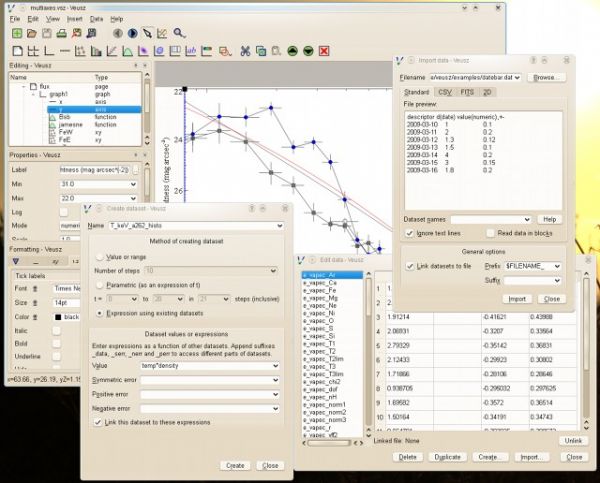The width and height of the screenshot is (600, 483).
Task: Select the pointer arrow tool icon
Action: pyautogui.click(x=147, y=33)
